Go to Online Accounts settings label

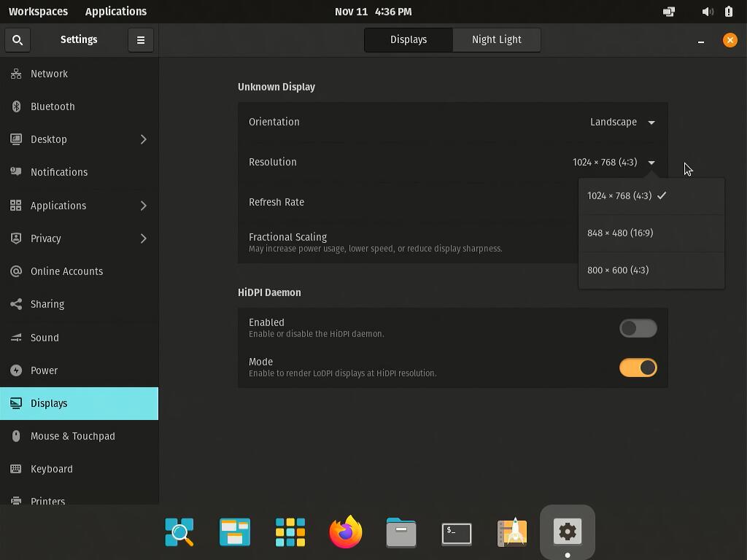[x=66, y=271]
